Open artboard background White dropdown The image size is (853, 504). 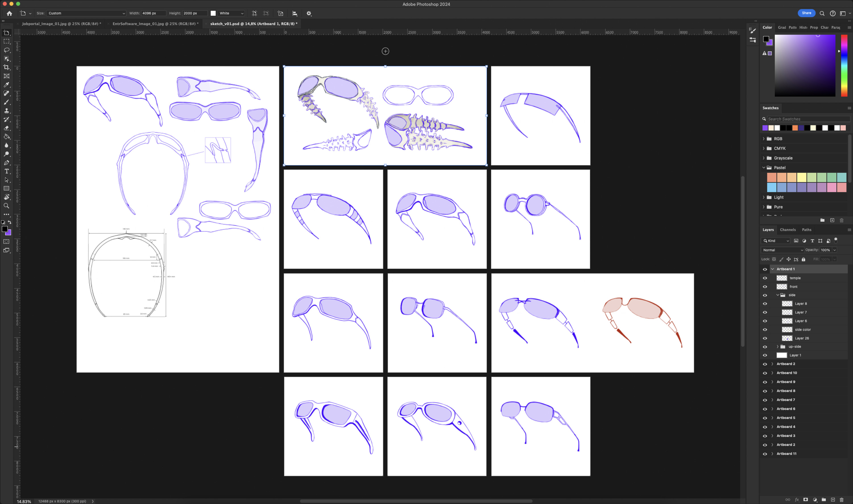[x=231, y=13]
